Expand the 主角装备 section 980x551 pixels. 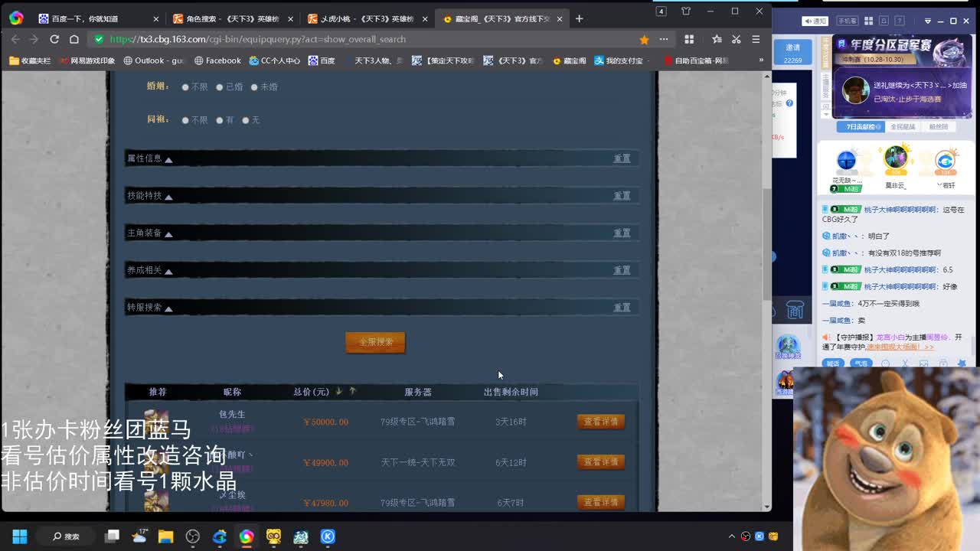coord(150,233)
